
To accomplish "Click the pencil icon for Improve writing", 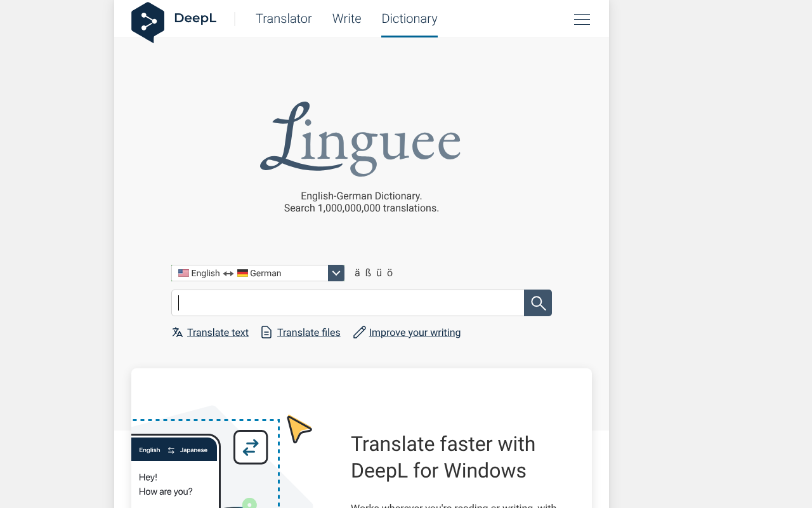I will pyautogui.click(x=359, y=332).
